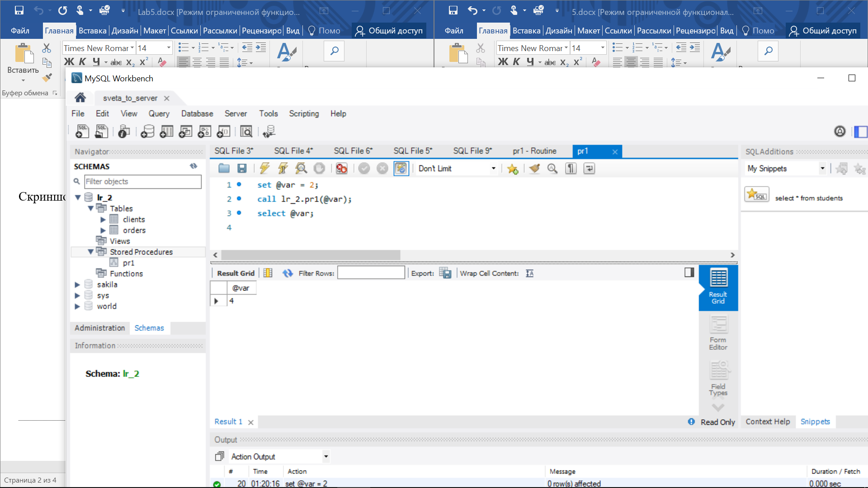Switch to SQL File 4 tab

[x=293, y=151]
